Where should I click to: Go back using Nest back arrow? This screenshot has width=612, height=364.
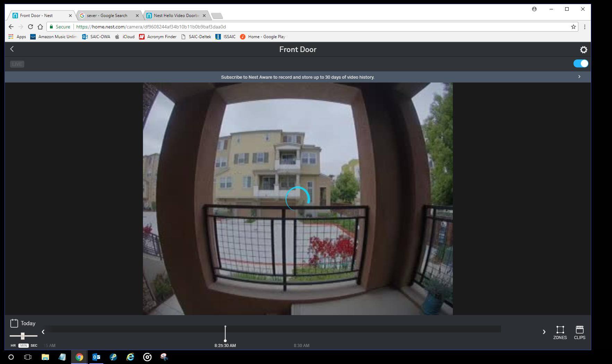(12, 49)
